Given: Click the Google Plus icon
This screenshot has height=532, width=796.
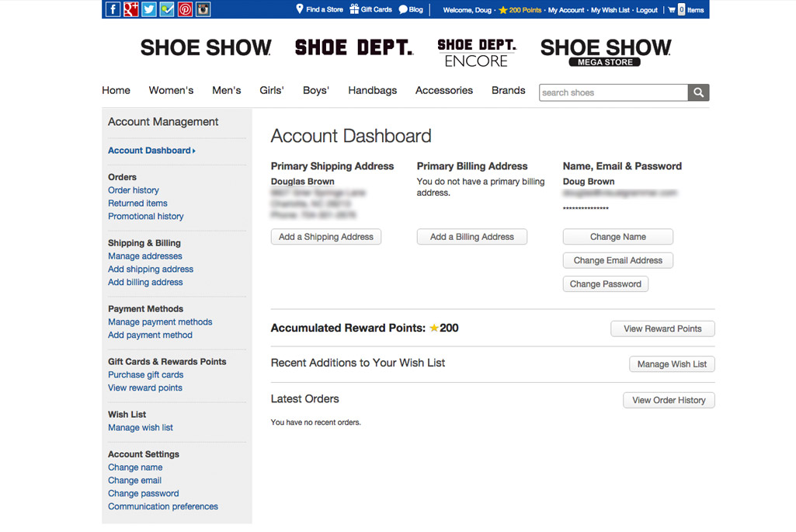Looking at the screenshot, I should click(130, 9).
